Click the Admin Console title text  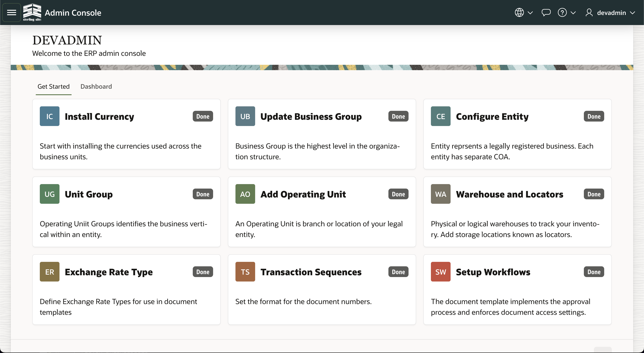[73, 13]
